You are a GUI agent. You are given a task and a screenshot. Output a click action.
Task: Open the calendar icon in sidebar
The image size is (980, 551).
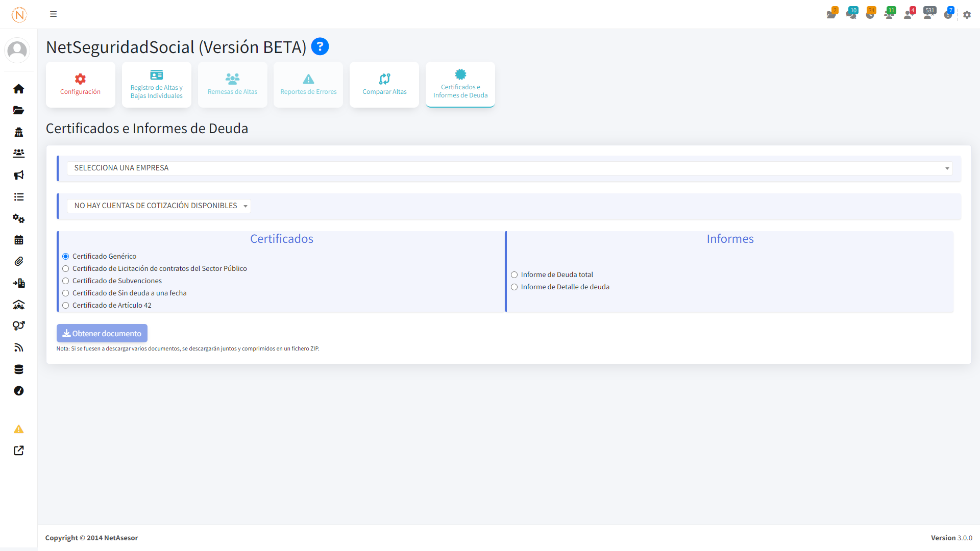pos(19,240)
